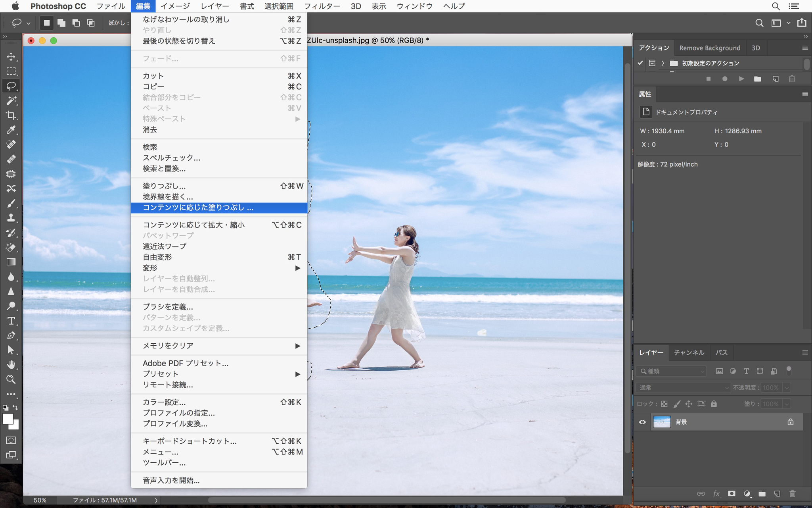Viewport: 812px width, 508px height.
Task: Select the Zoom tool
Action: click(11, 379)
